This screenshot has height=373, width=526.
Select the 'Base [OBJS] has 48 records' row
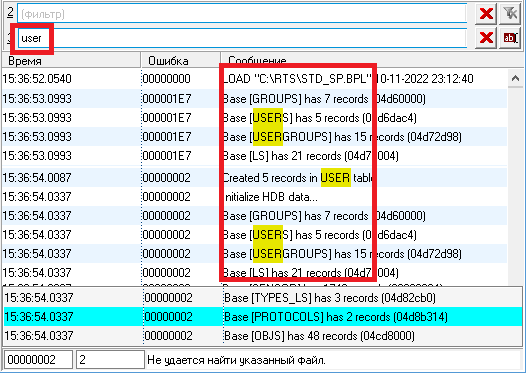pos(263,335)
